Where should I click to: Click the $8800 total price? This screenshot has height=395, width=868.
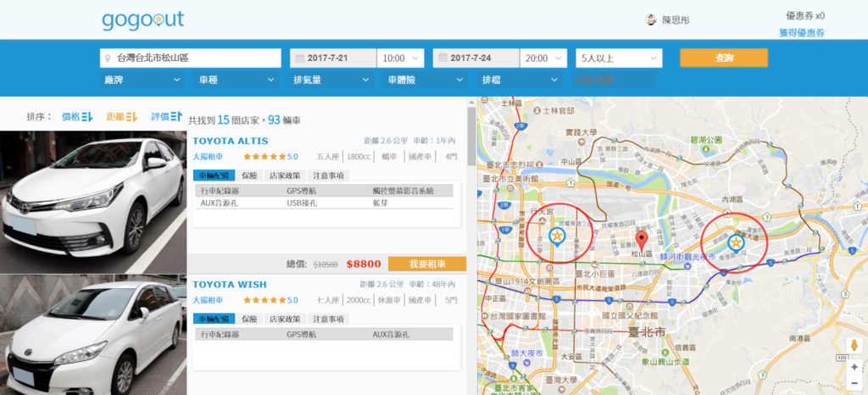364,264
